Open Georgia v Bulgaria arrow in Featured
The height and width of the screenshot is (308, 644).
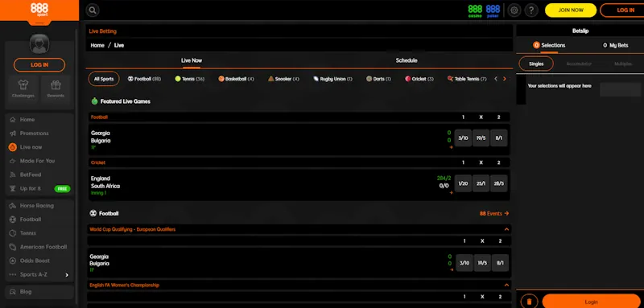pyautogui.click(x=451, y=147)
